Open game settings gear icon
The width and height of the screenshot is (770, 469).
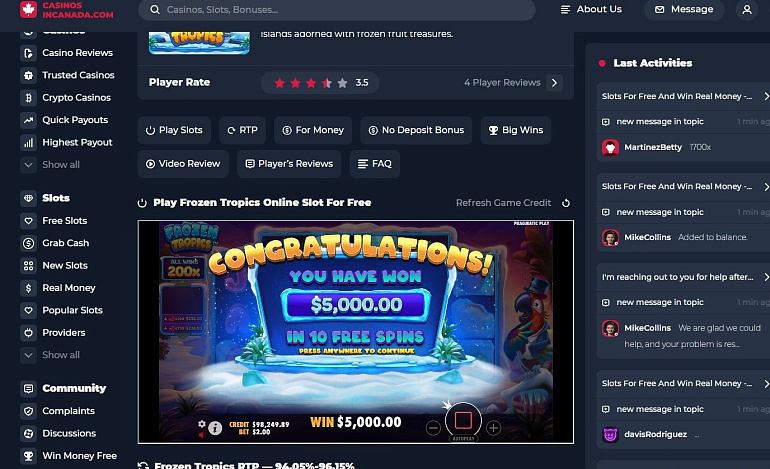202,423
